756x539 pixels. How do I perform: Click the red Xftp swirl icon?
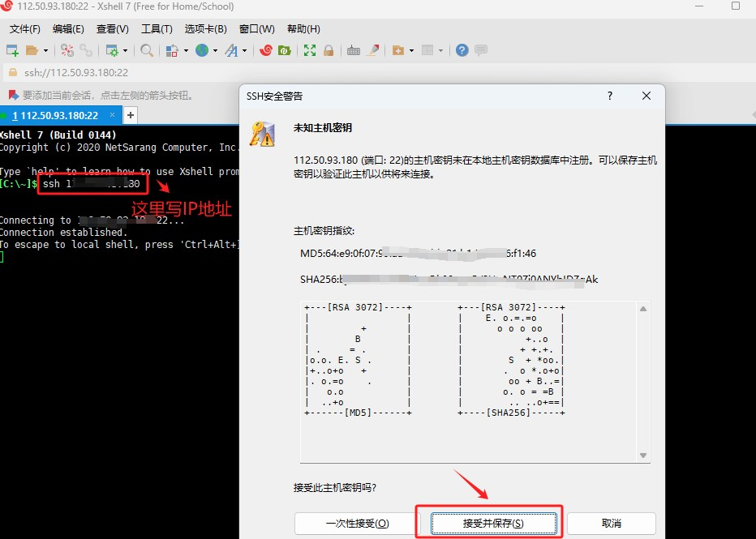(x=265, y=50)
